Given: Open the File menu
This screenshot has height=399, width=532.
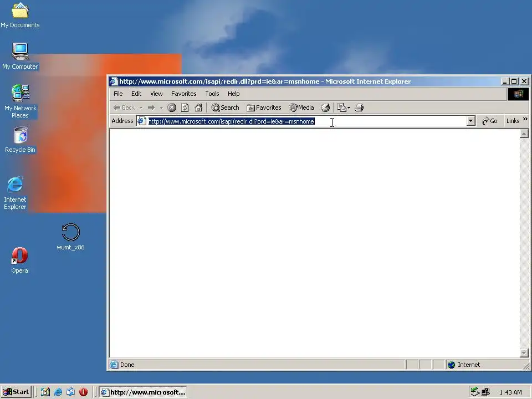Looking at the screenshot, I should click(118, 94).
